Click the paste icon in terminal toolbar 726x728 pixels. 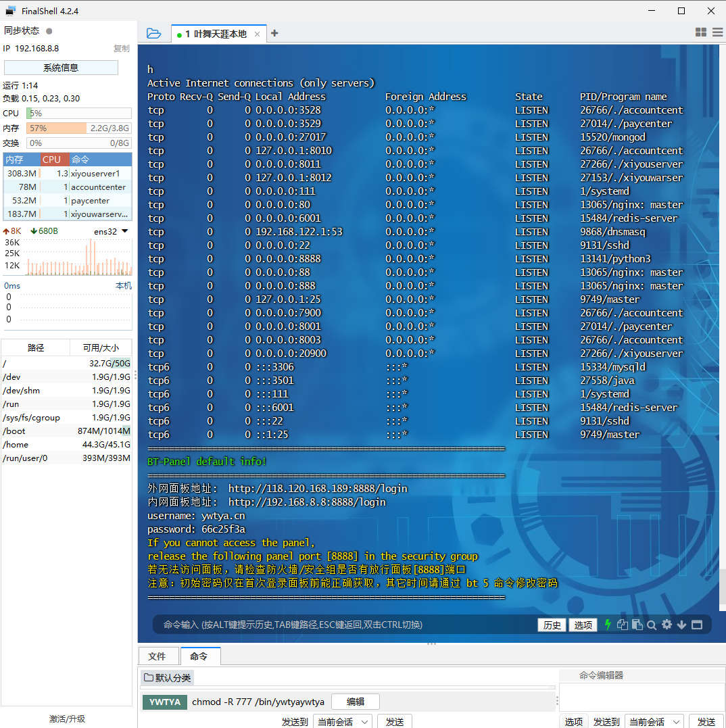tap(637, 625)
